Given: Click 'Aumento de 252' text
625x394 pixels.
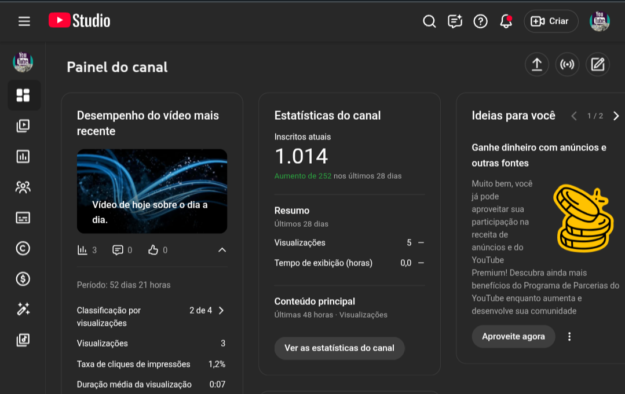Looking at the screenshot, I should (x=303, y=176).
